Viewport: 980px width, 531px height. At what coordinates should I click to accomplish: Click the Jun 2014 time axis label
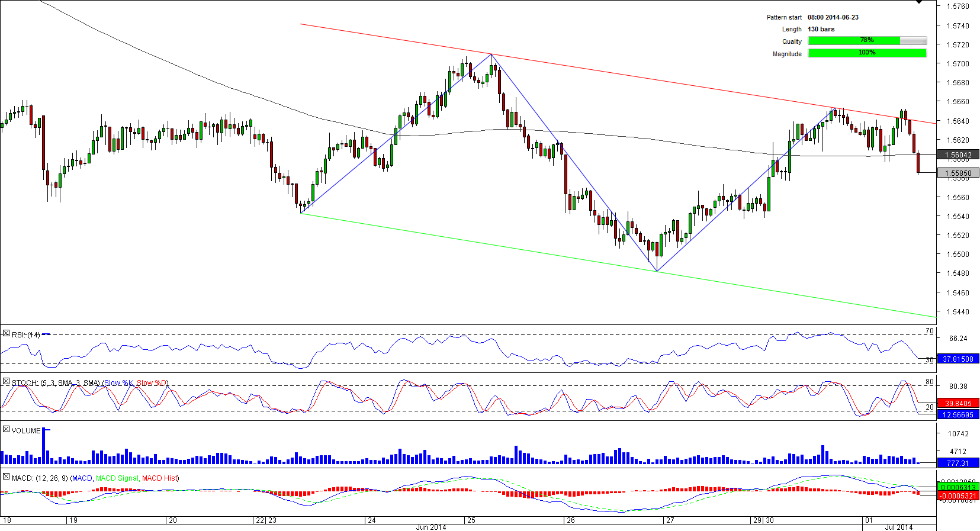(x=431, y=527)
